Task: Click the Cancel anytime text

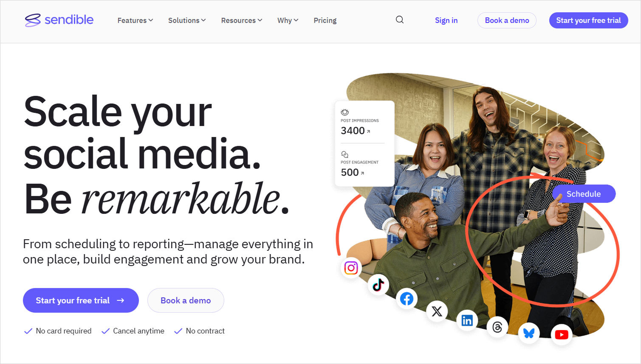Action: [138, 331]
